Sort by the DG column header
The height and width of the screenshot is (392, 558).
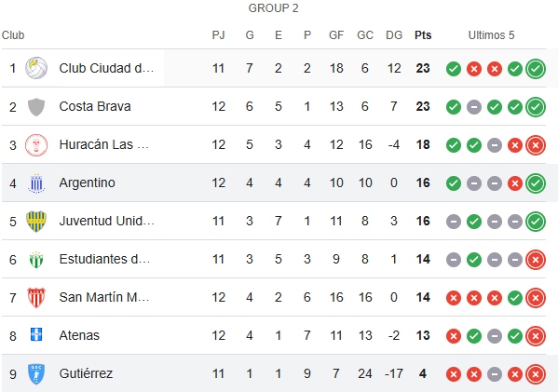[394, 35]
